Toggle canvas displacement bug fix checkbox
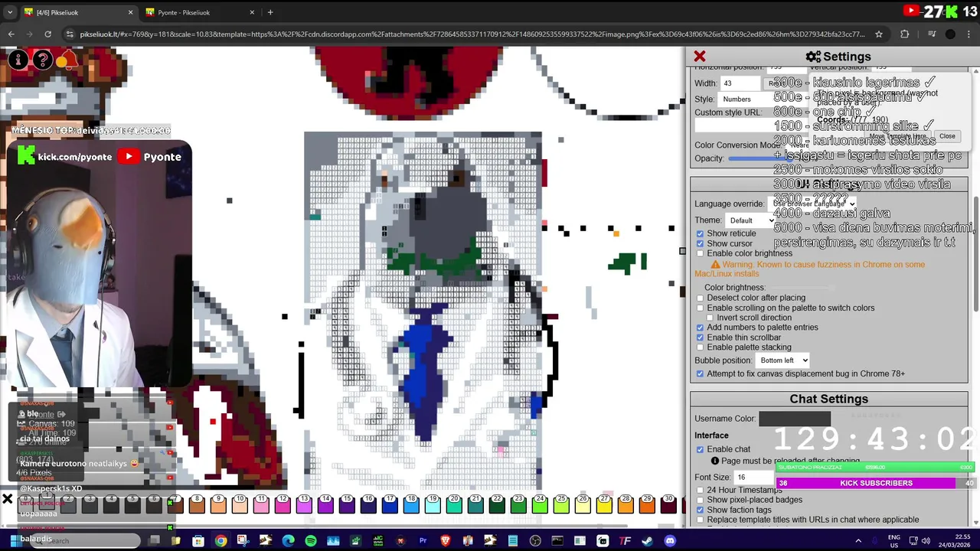The image size is (980, 551). click(x=700, y=373)
